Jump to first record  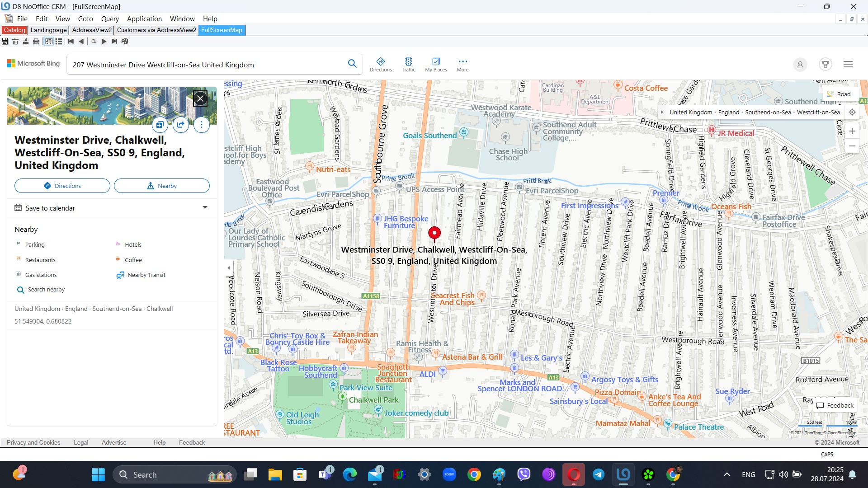(x=71, y=41)
